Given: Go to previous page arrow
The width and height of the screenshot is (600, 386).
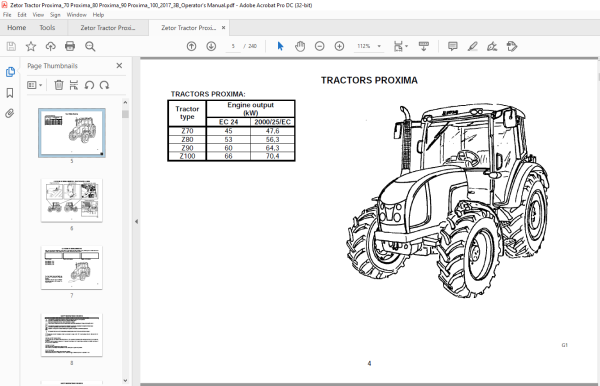Looking at the screenshot, I should click(191, 46).
